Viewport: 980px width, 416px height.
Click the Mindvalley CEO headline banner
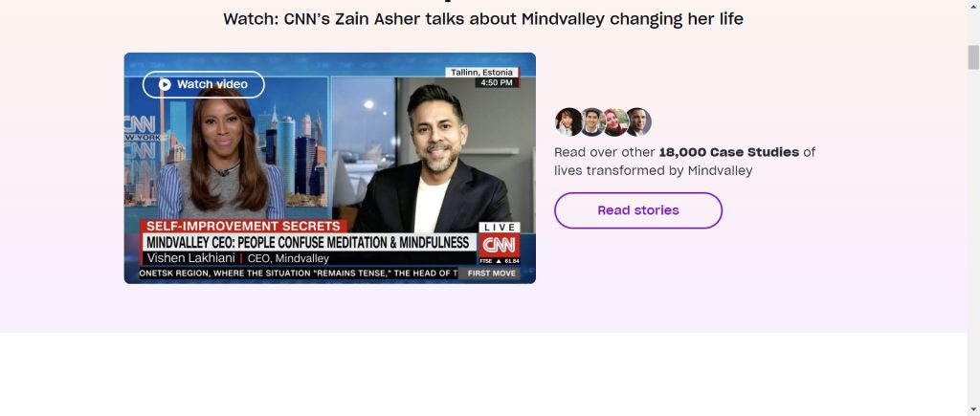[307, 242]
